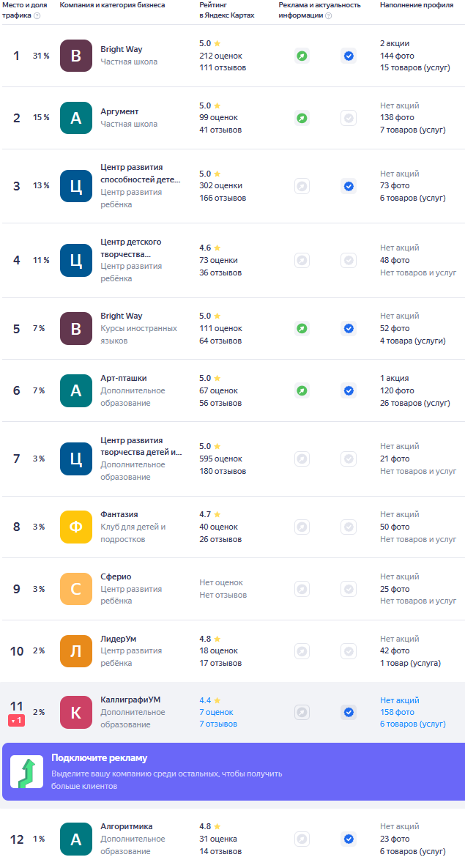Click the Алгоритмика company name
Screen dimensions: 465x868
point(127,826)
